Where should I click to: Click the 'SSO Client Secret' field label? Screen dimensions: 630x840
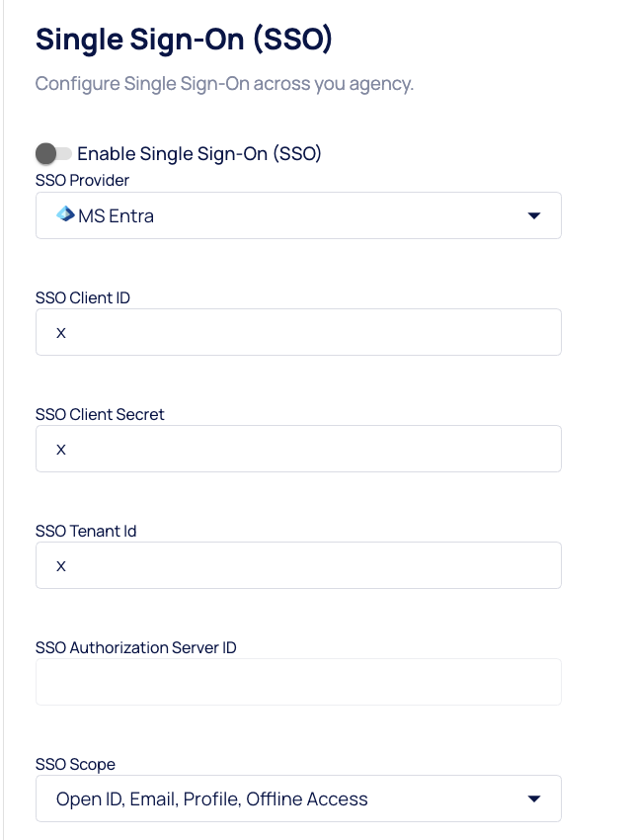[100, 414]
